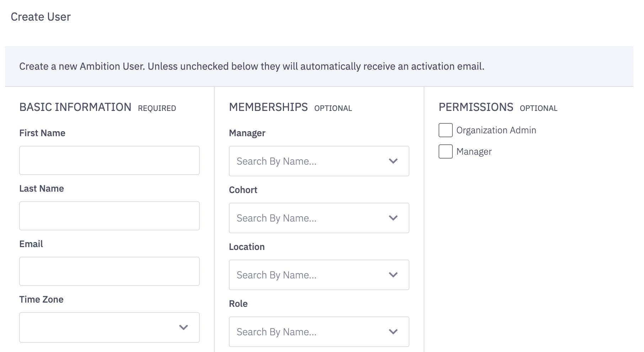Viewport: 644px width, 352px height.
Task: Click into the Last Name field
Action: pos(109,216)
